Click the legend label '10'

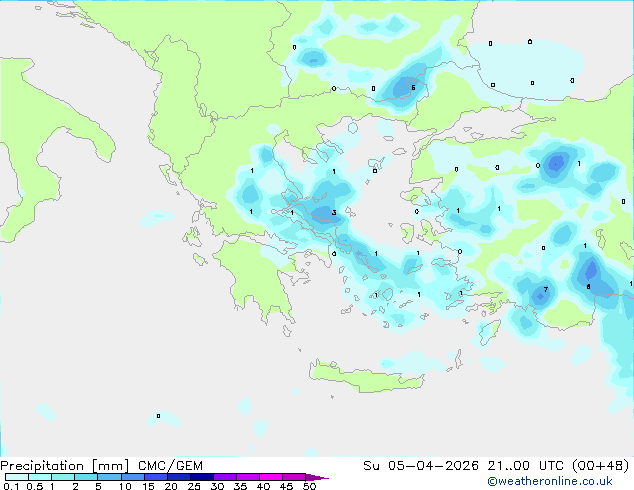point(125,486)
